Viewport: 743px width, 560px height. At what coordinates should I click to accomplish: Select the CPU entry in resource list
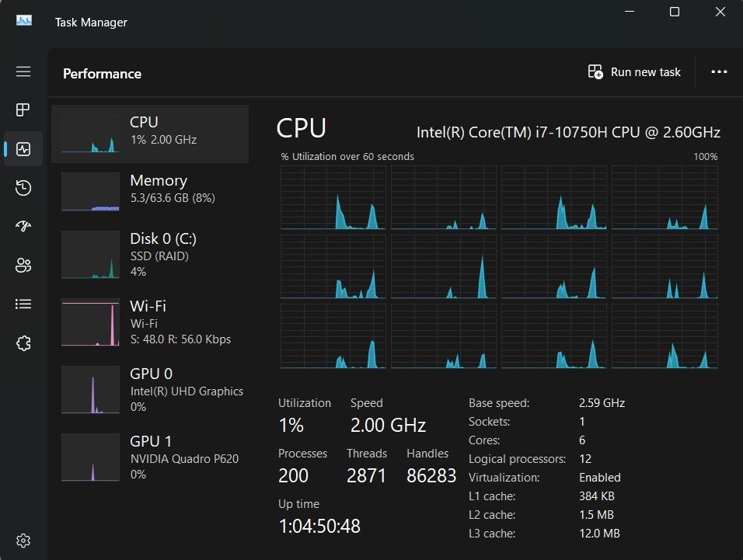point(150,134)
